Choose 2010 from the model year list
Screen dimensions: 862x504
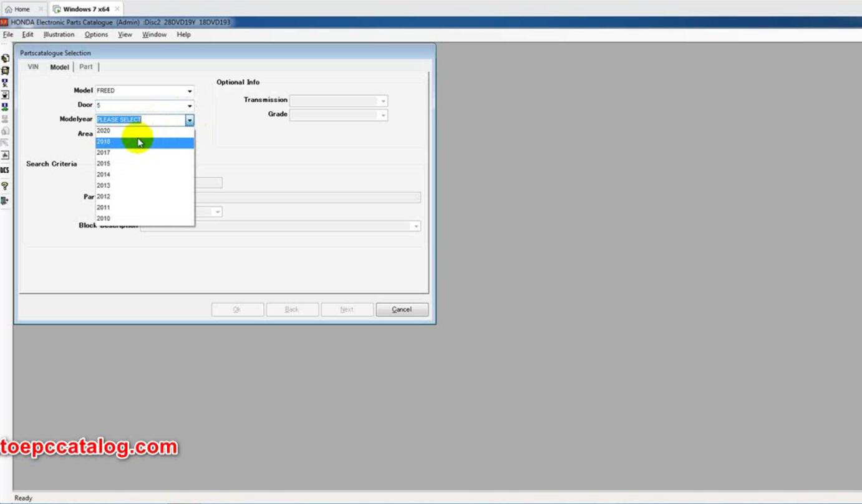pos(145,219)
